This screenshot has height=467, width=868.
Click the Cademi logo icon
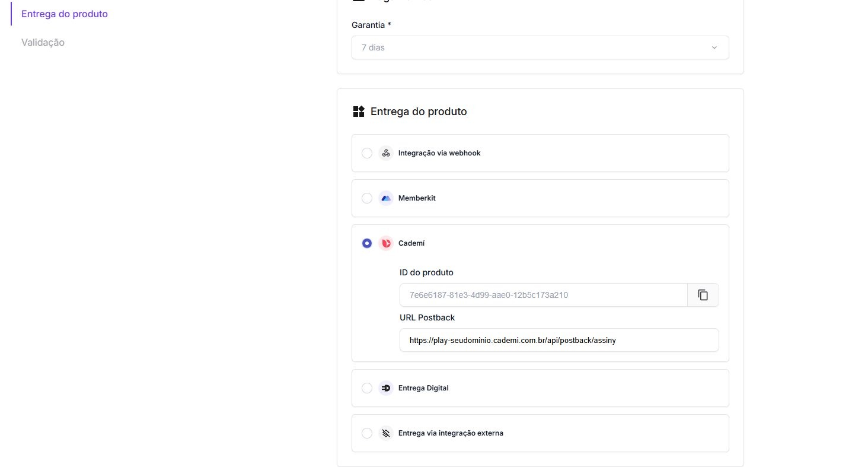(386, 243)
